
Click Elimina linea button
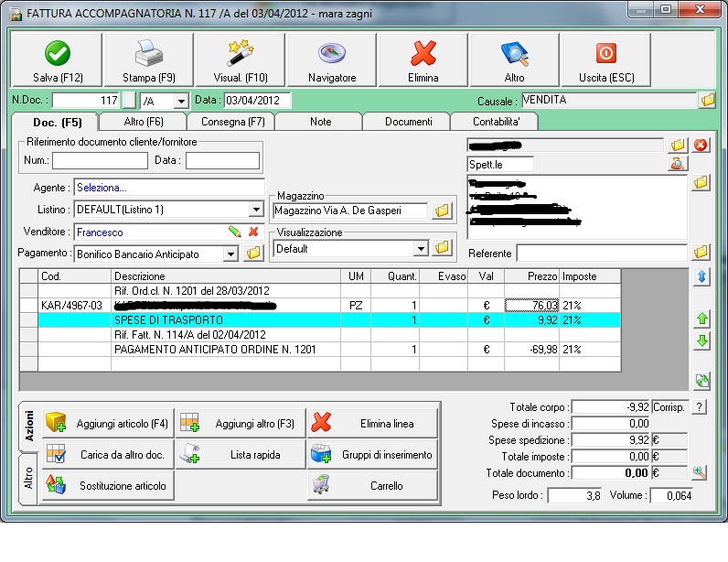point(372,423)
